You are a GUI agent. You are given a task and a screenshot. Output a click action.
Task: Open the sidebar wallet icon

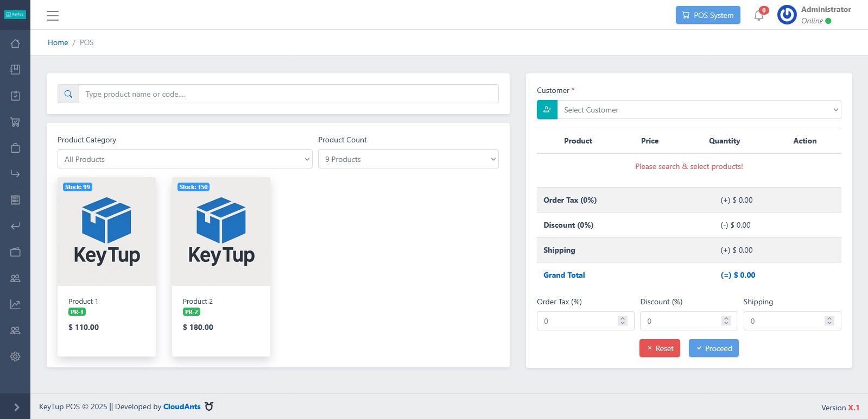[x=15, y=252]
